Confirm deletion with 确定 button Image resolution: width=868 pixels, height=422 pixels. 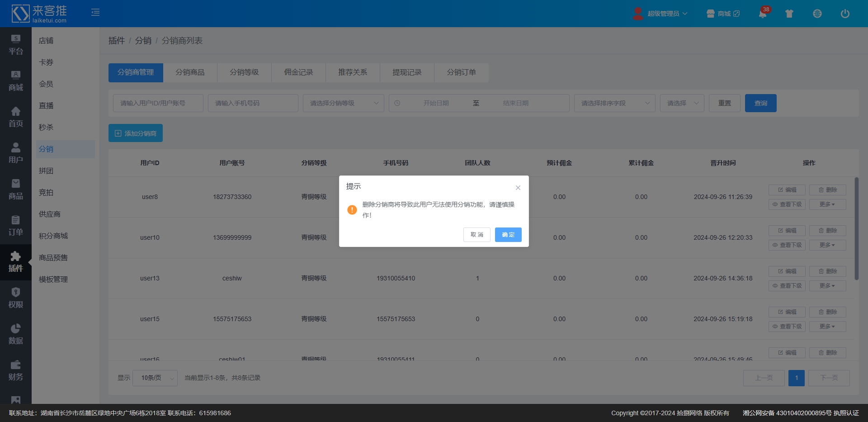click(508, 235)
